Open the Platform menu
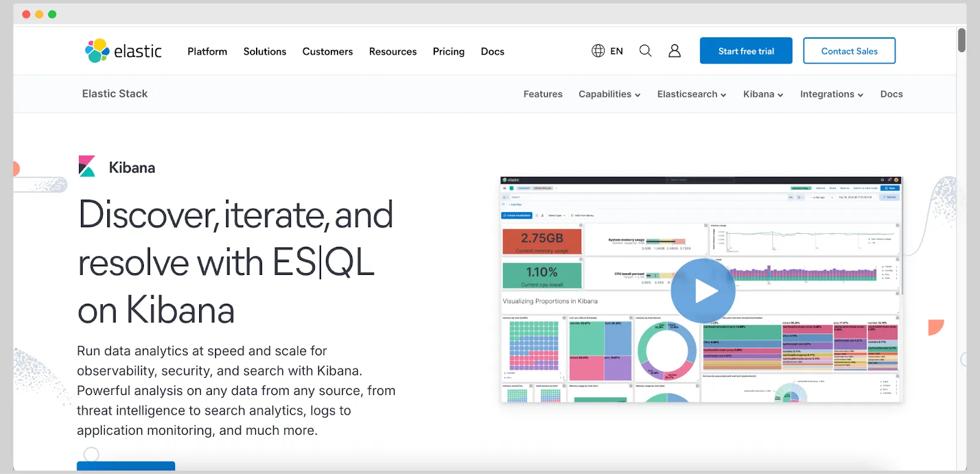This screenshot has height=474, width=980. [207, 51]
